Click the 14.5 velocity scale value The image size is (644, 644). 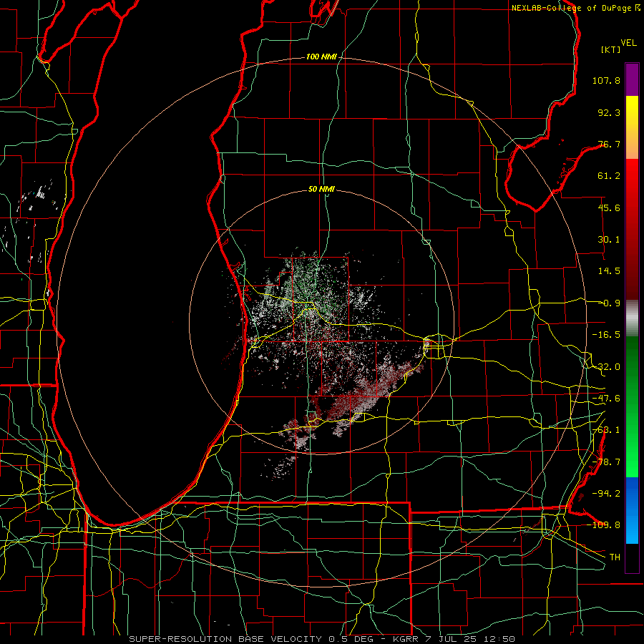(609, 271)
